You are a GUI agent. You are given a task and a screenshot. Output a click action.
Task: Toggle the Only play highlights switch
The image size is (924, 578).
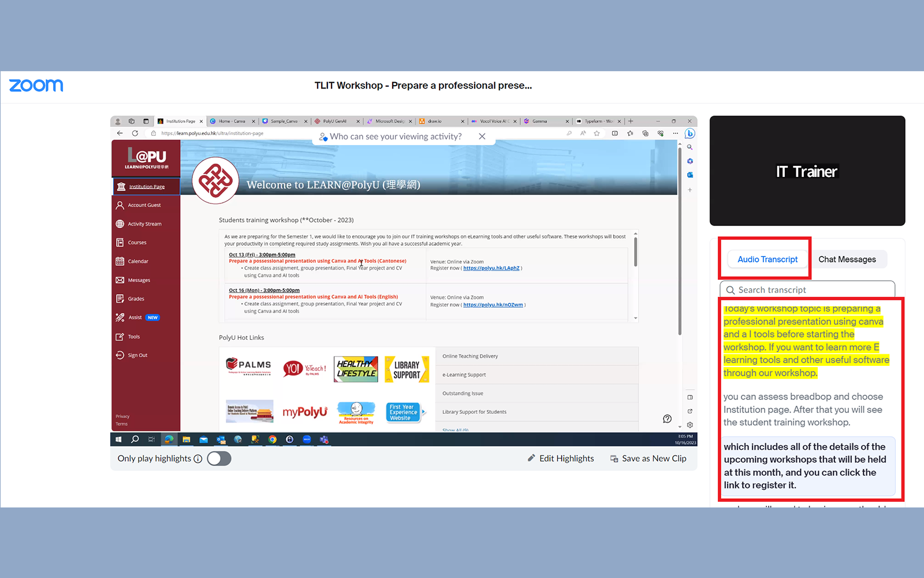[x=219, y=458]
